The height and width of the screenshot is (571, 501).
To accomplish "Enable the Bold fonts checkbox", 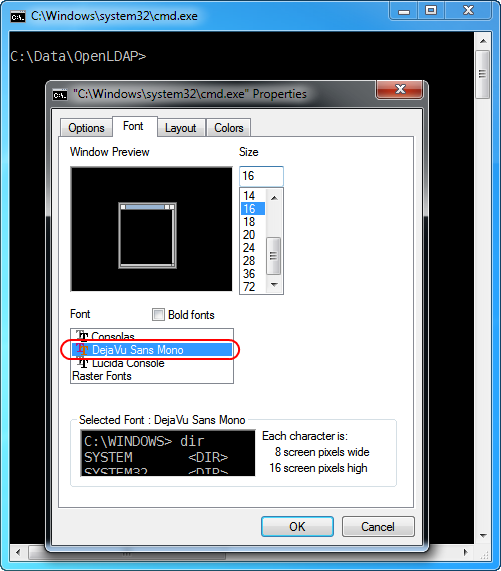I will 158,314.
